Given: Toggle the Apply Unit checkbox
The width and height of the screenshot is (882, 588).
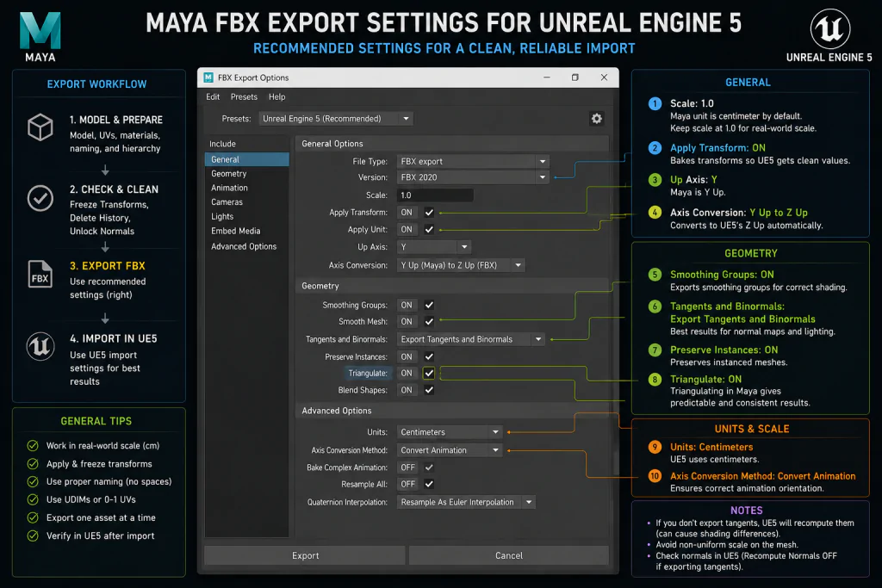Looking at the screenshot, I should pyautogui.click(x=429, y=229).
